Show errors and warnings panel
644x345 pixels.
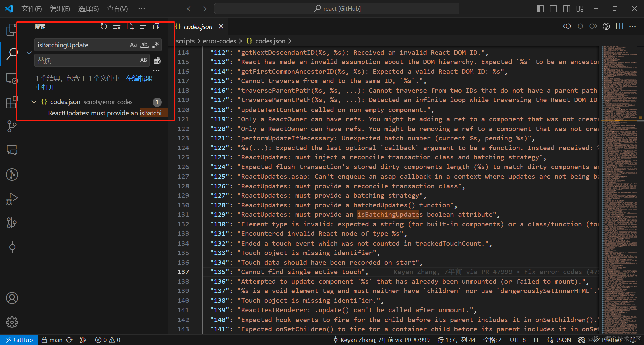[108, 340]
